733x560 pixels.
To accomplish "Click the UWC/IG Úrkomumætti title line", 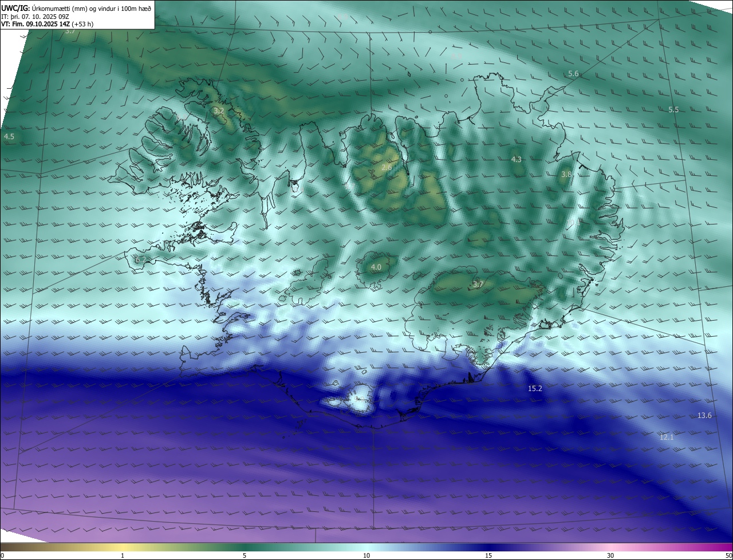I will coord(76,8).
